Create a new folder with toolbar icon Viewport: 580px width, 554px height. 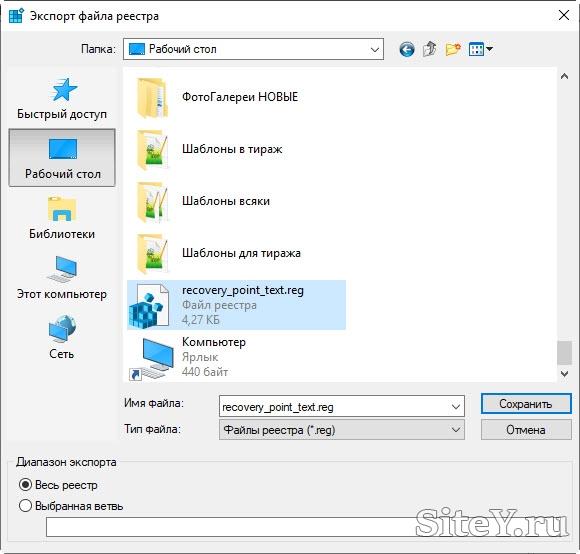click(x=453, y=49)
